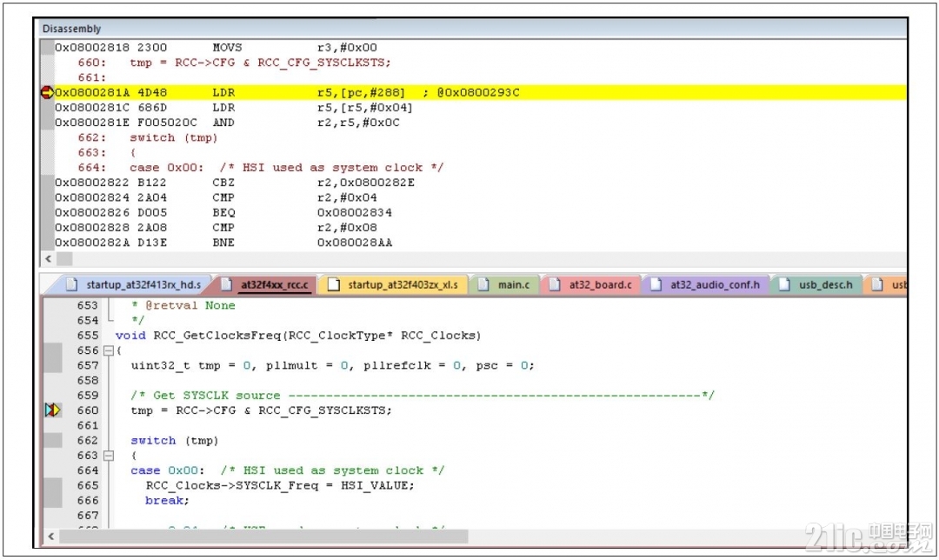Click the source editor left scroll arrow
939x560 pixels.
[x=51, y=537]
